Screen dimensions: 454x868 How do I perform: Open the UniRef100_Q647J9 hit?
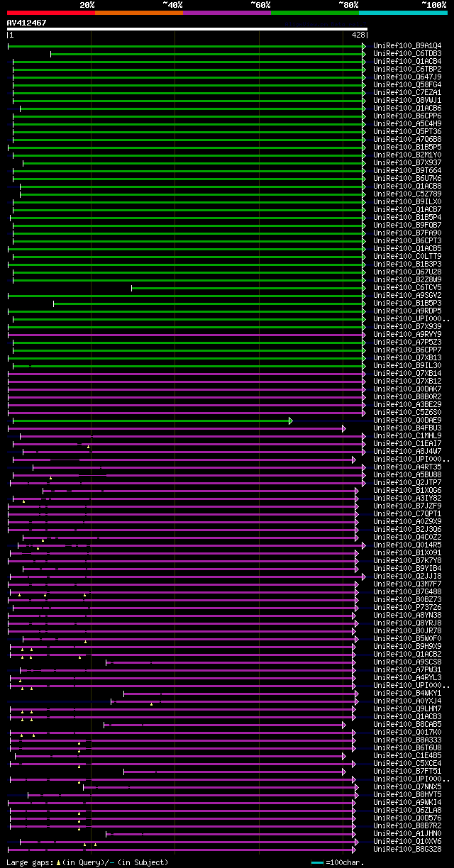tap(407, 77)
